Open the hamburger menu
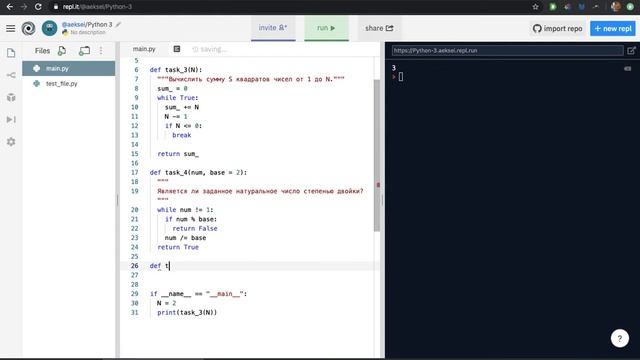This screenshot has width=640, height=360. [11, 28]
